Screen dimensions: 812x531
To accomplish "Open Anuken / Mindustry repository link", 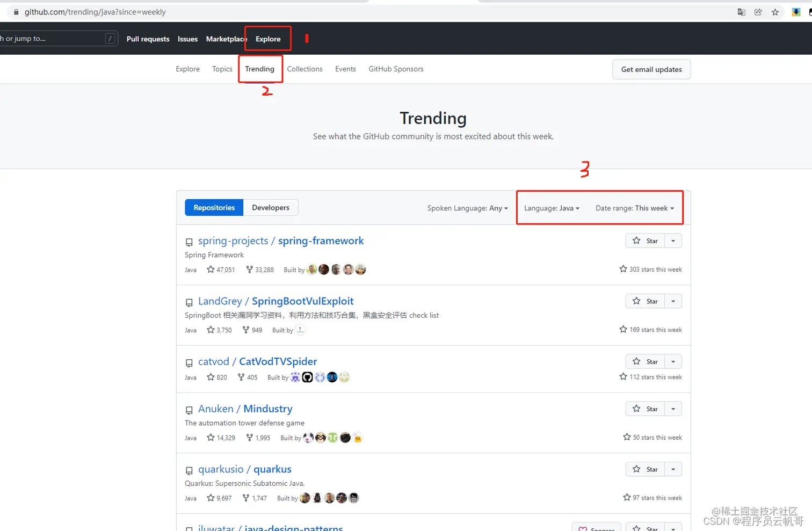I will click(245, 409).
